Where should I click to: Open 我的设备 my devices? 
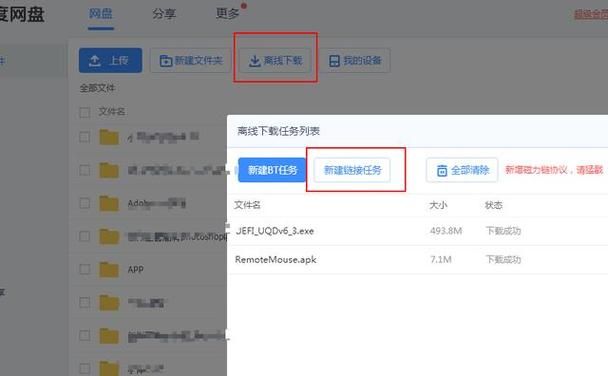click(355, 60)
